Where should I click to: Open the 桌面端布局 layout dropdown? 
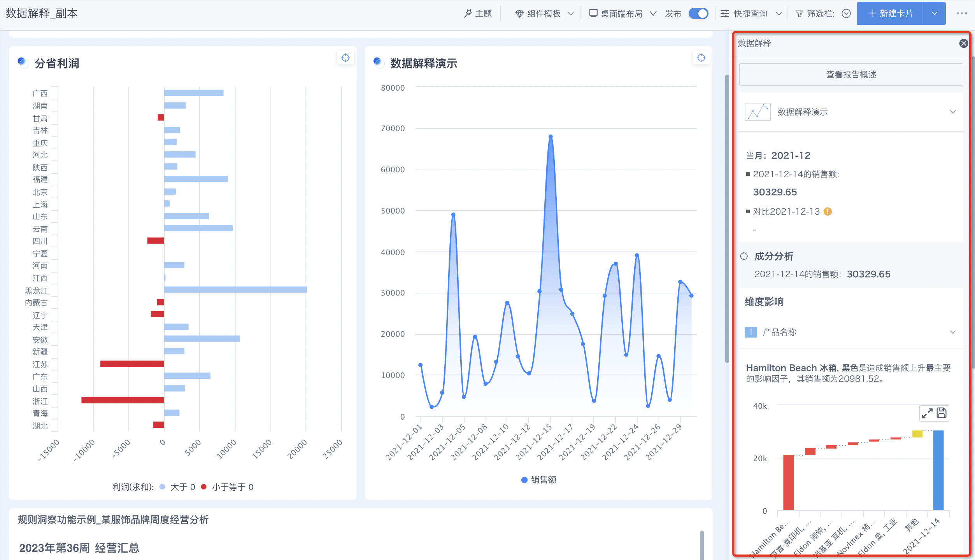point(623,14)
